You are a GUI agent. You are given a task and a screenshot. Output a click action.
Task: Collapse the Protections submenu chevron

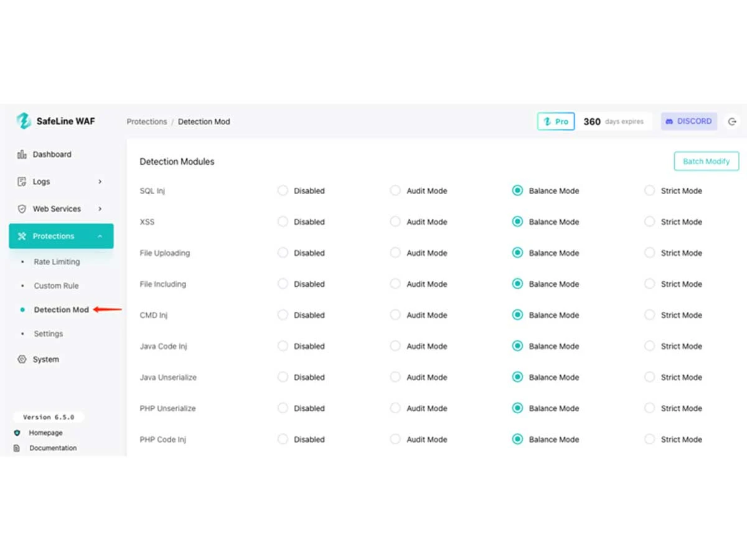tap(100, 236)
